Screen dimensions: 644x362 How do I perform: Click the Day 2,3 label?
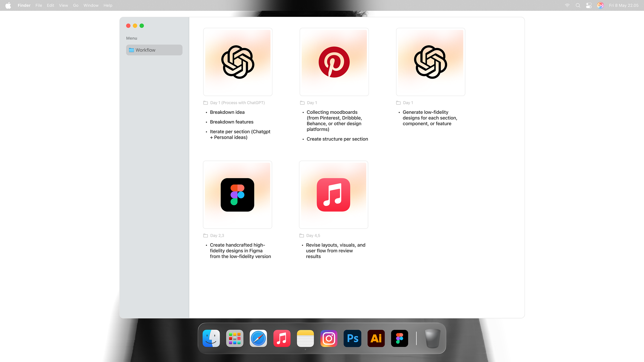tap(217, 236)
